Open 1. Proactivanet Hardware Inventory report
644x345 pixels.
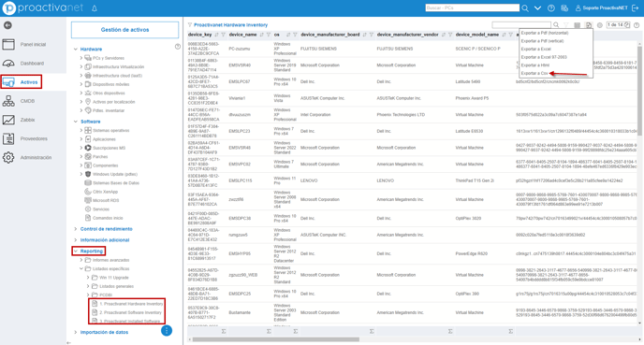[x=127, y=304]
